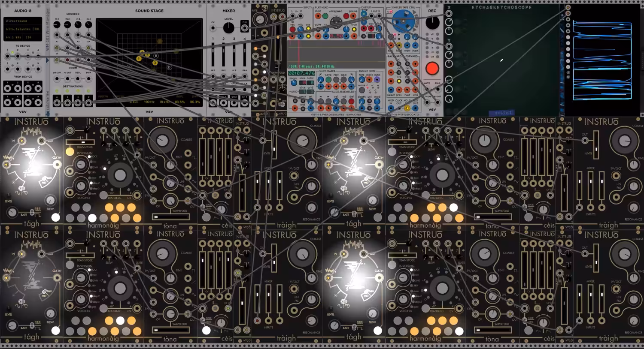Click the green save button in Slice Maker
This screenshot has width=644, height=349.
coord(328,79)
